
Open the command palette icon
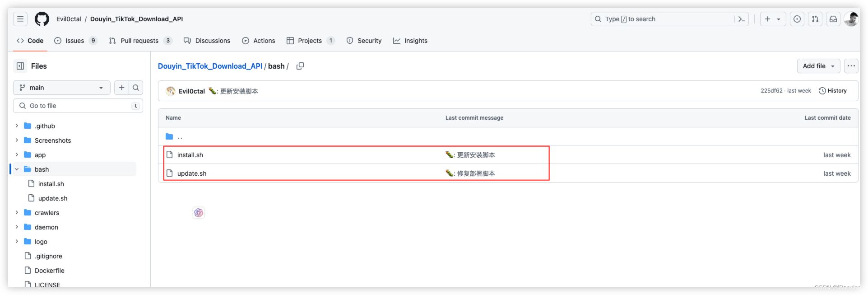pos(741,19)
